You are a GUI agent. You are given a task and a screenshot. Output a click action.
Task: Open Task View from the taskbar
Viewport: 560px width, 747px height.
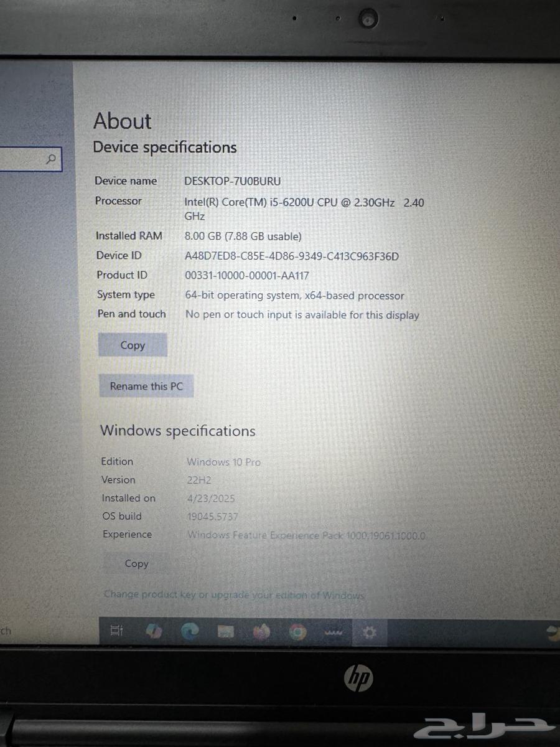click(x=116, y=631)
